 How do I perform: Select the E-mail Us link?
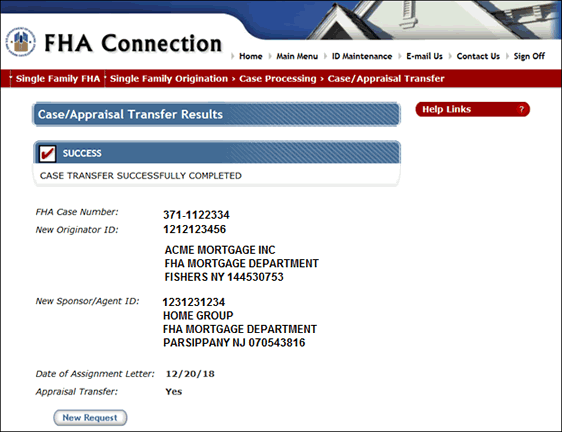(x=424, y=56)
